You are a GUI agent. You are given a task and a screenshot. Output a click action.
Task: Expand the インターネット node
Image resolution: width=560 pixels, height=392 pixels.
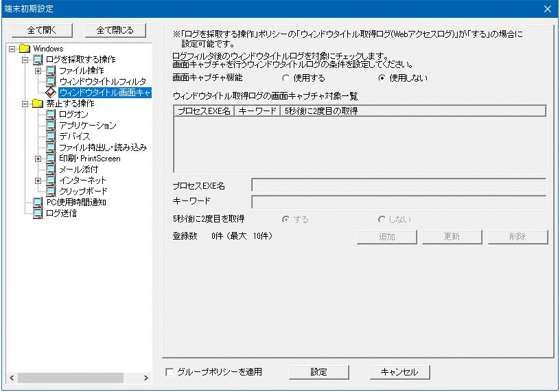(x=38, y=181)
